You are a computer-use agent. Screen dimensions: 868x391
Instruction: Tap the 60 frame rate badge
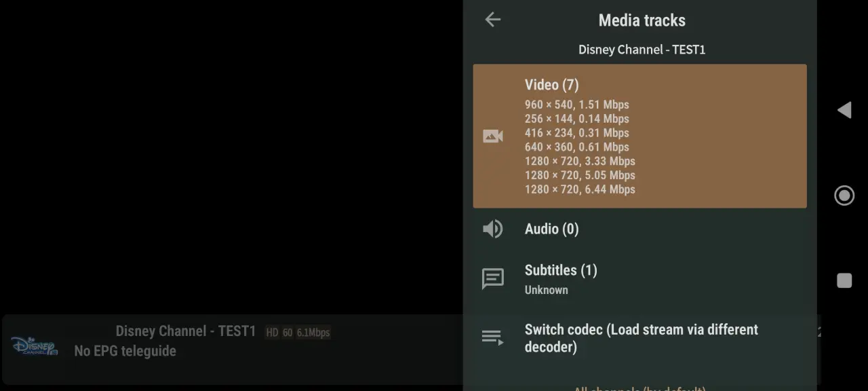pos(288,333)
